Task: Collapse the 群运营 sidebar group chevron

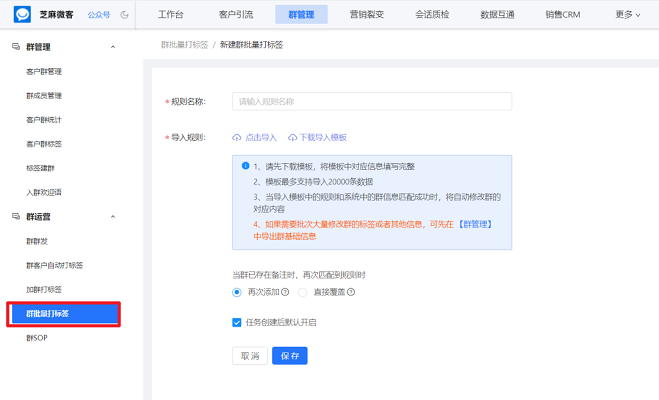Action: pos(111,216)
